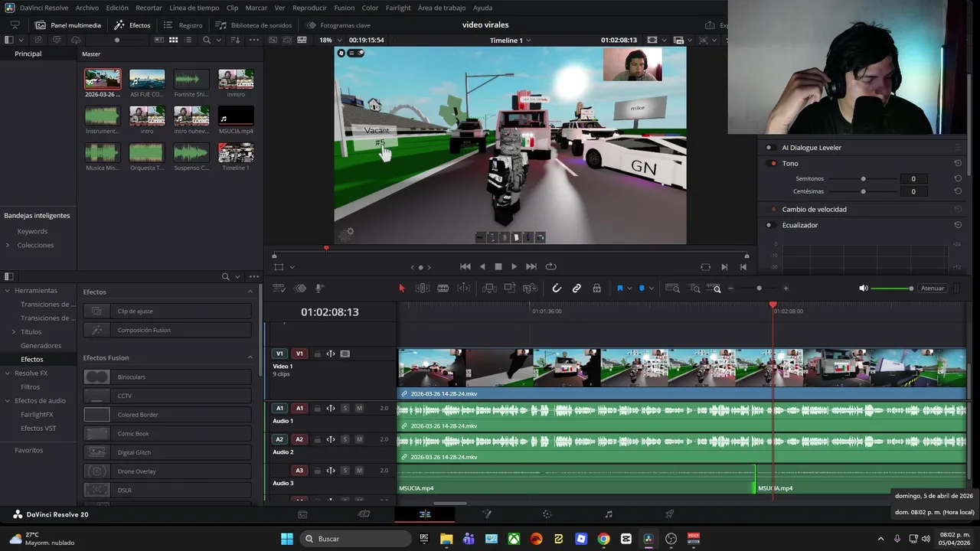The width and height of the screenshot is (980, 551).
Task: Lock the Video 1 track padlock
Action: (317, 354)
